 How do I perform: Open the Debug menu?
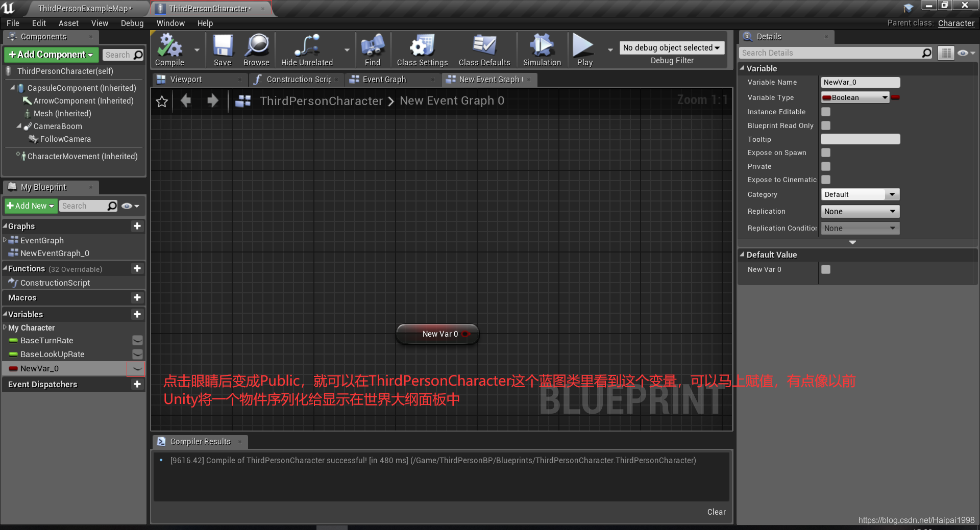point(132,23)
